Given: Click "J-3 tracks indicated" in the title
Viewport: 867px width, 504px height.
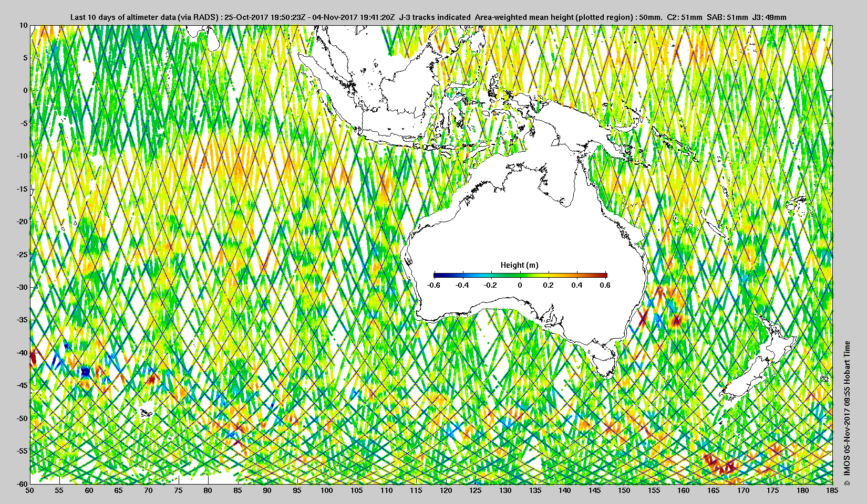Looking at the screenshot, I should tap(435, 17).
